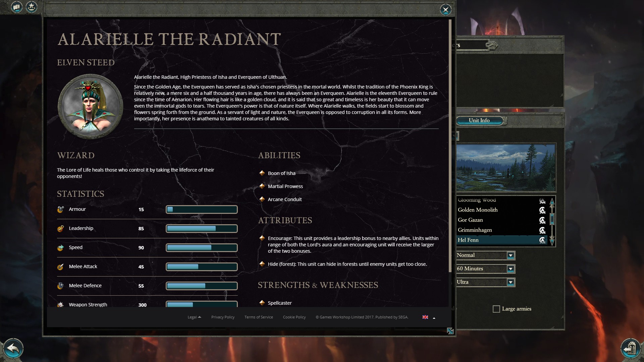
Task: Open the Terms of Service link
Action: pyautogui.click(x=258, y=317)
